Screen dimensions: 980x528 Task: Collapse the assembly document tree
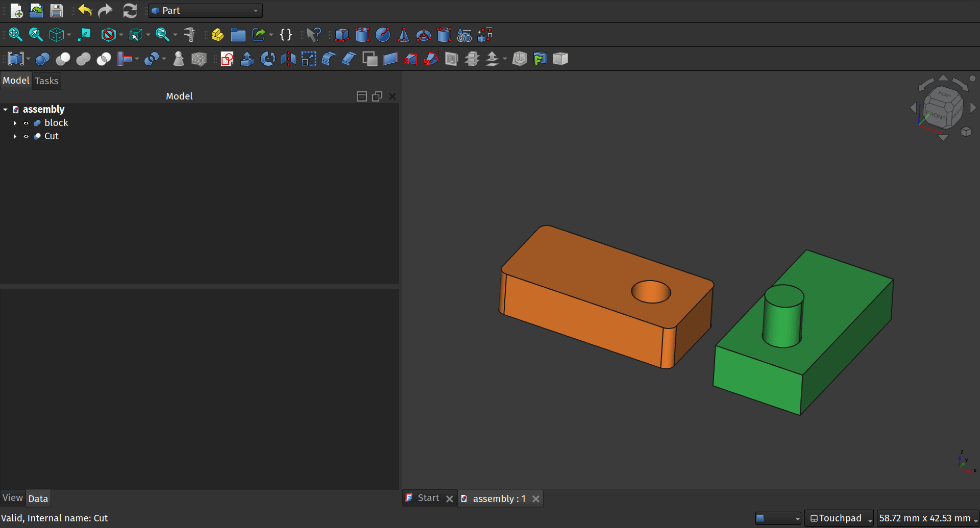pyautogui.click(x=5, y=110)
